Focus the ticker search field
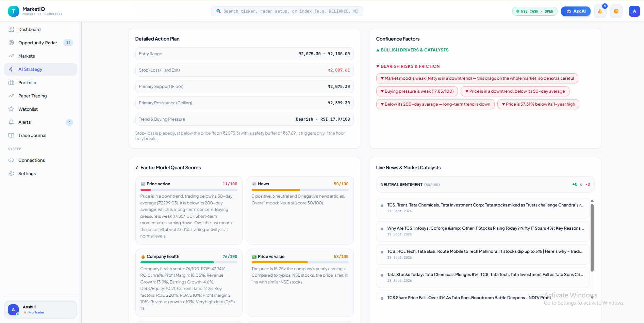Image resolution: width=644 pixels, height=323 pixels. point(287,11)
